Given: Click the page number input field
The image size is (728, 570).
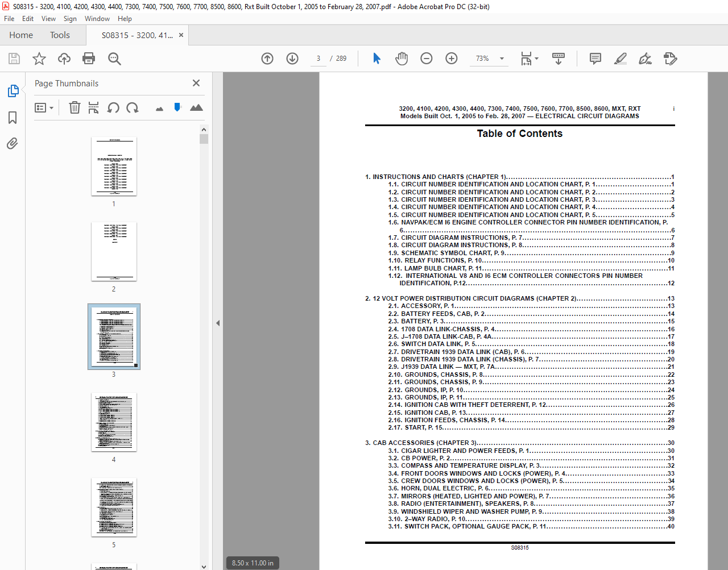Looking at the screenshot, I should (x=318, y=59).
